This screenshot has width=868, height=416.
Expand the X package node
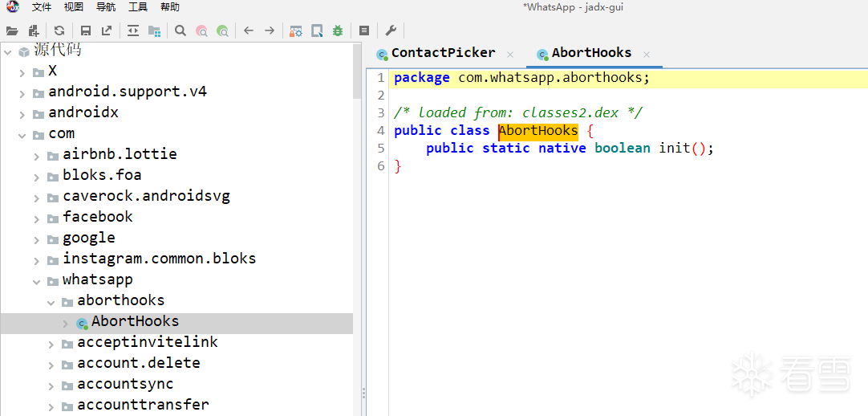pos(22,73)
